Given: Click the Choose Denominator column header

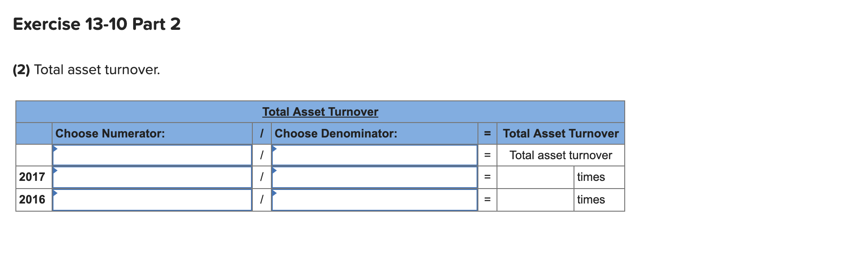Looking at the screenshot, I should point(335,133).
